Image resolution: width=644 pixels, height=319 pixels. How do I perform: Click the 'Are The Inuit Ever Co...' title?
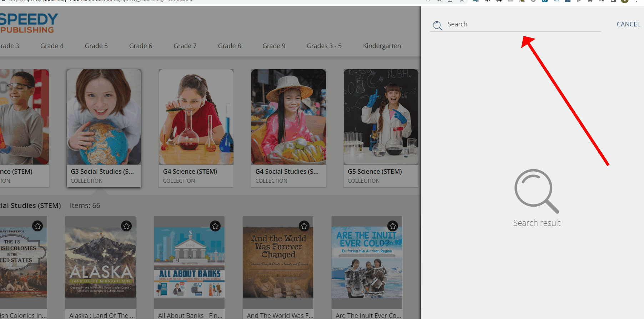coord(368,315)
